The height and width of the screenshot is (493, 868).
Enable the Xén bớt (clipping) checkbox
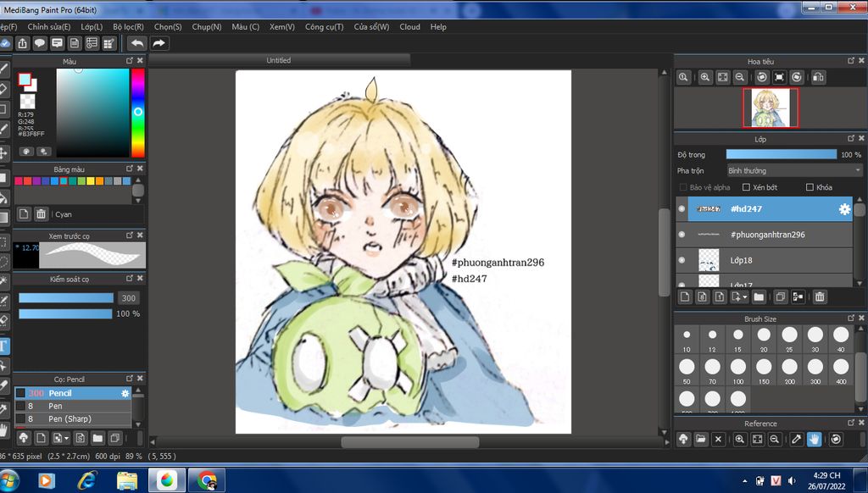coord(746,187)
